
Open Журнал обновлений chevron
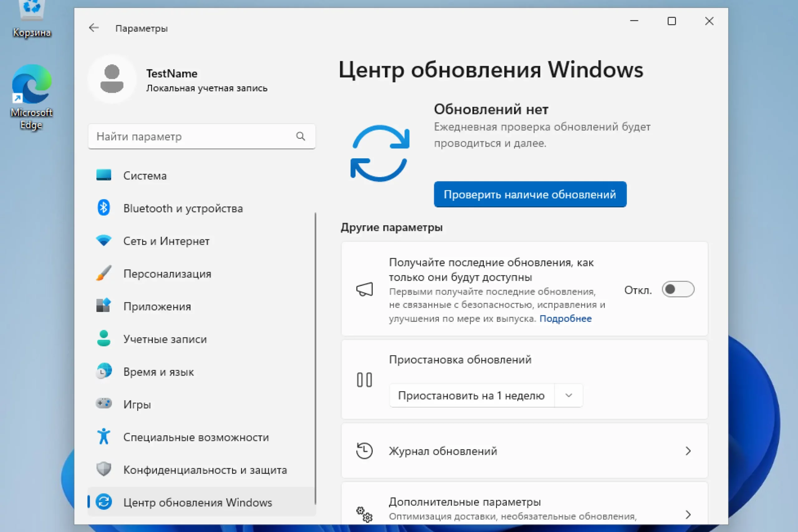[688, 451]
